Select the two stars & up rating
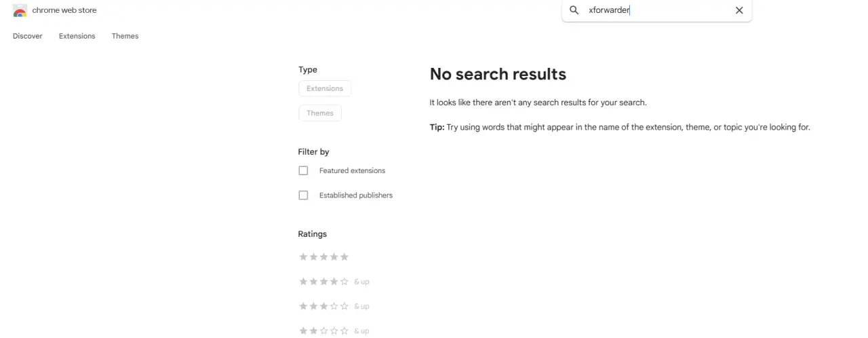This screenshot has width=868, height=338. click(x=334, y=331)
